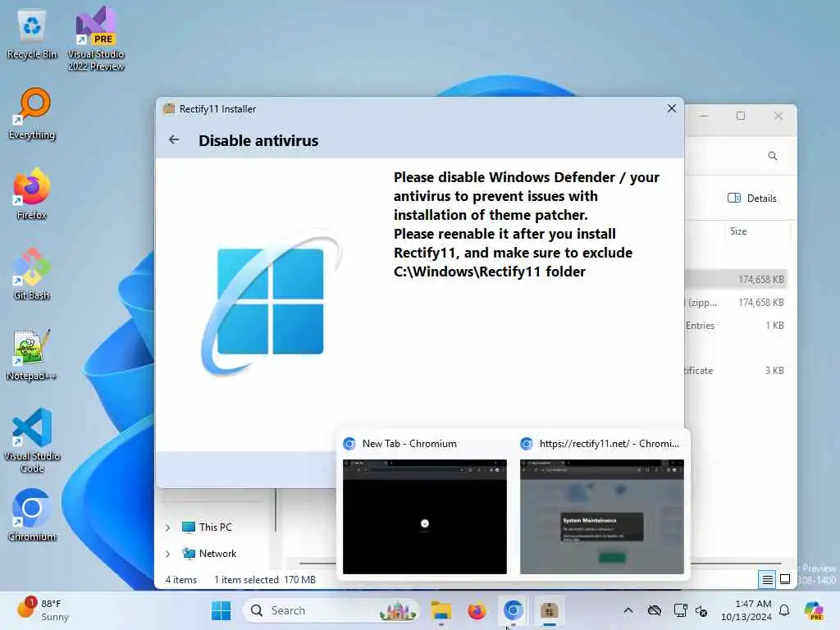The image size is (840, 630).
Task: Open the notifications bell
Action: [x=784, y=610]
